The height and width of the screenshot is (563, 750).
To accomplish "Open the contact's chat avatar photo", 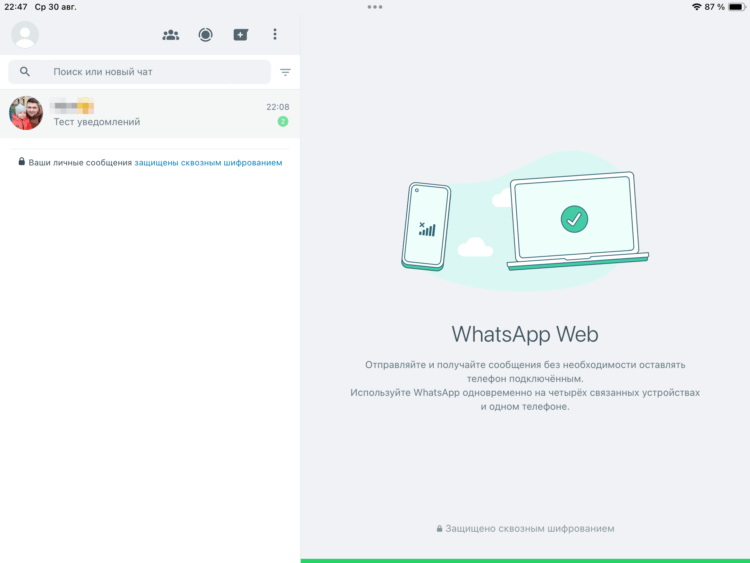I will click(x=26, y=113).
